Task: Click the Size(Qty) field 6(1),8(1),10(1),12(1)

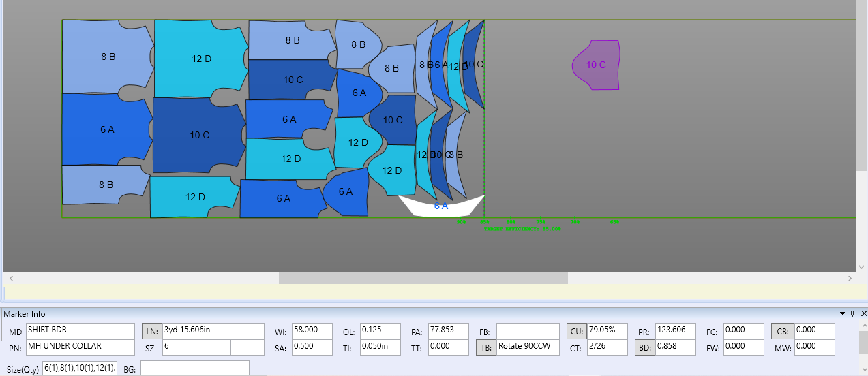Action: point(80,368)
